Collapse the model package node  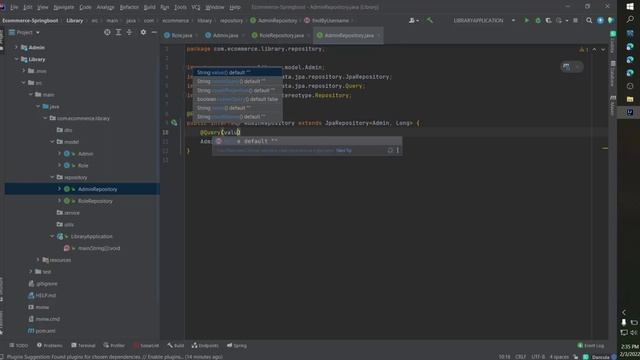[53, 142]
